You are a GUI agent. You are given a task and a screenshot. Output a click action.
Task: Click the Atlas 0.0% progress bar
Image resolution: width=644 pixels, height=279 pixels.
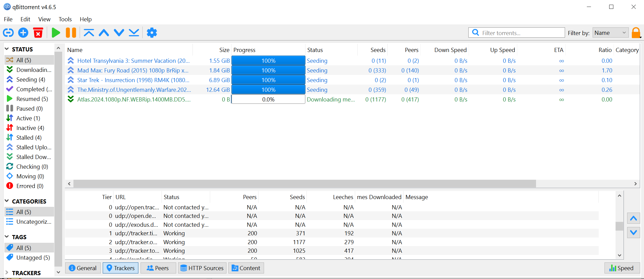pos(268,99)
